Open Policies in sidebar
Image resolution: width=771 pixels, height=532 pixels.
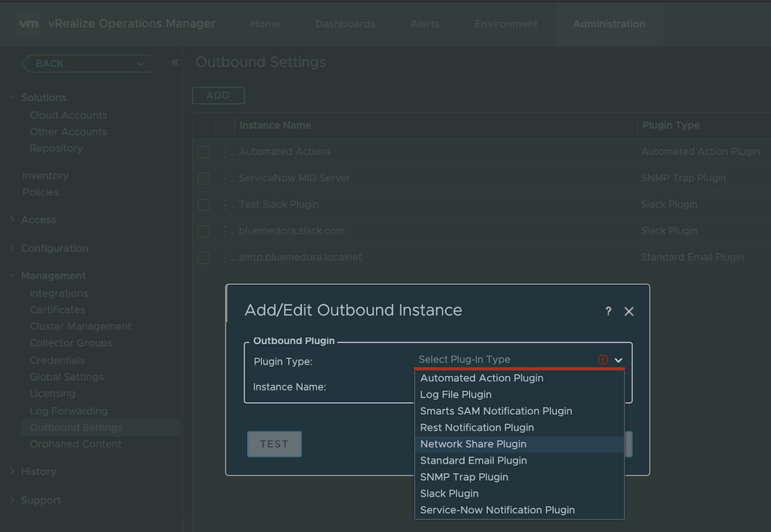[40, 192]
